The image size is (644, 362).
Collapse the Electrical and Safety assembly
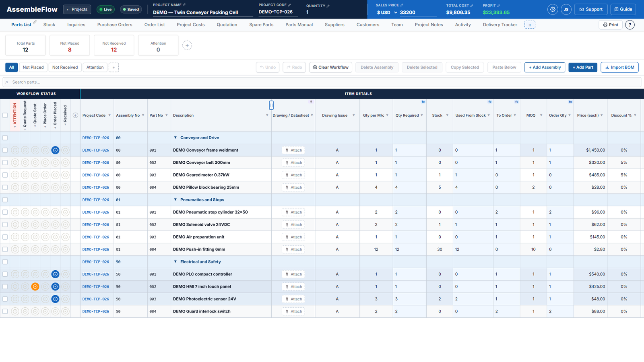click(x=175, y=261)
